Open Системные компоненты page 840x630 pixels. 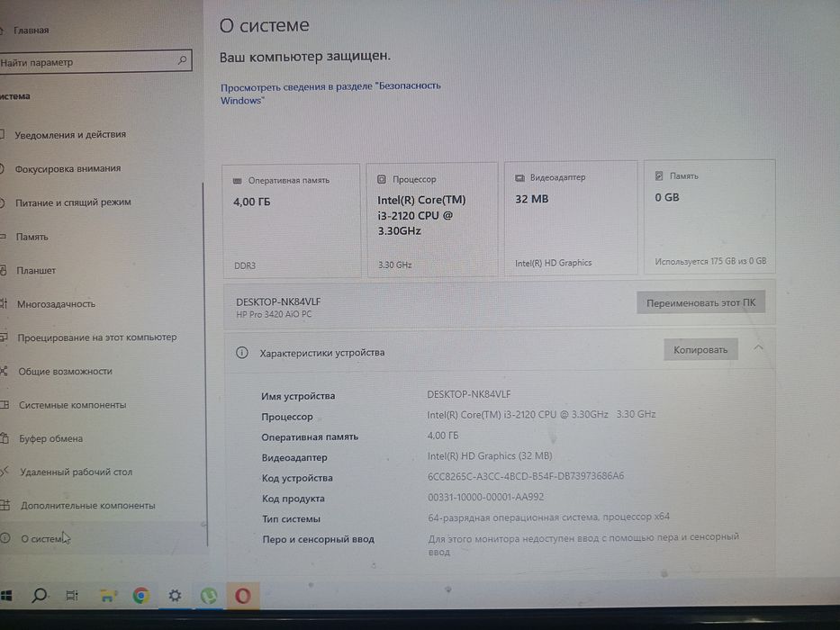coord(72,405)
